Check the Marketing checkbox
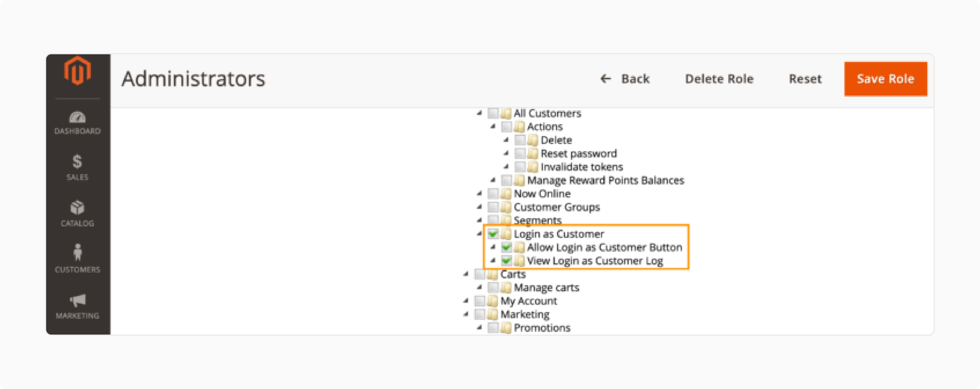The width and height of the screenshot is (980, 389). 480,314
